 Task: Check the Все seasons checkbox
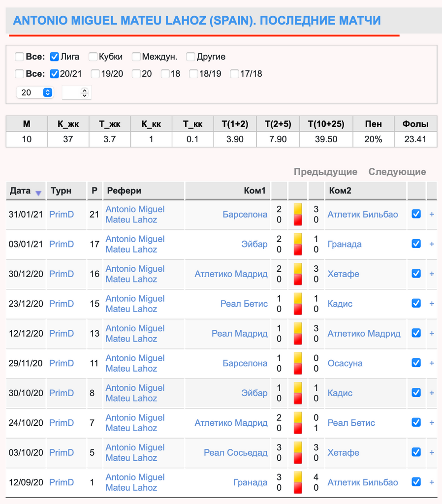click(x=19, y=74)
